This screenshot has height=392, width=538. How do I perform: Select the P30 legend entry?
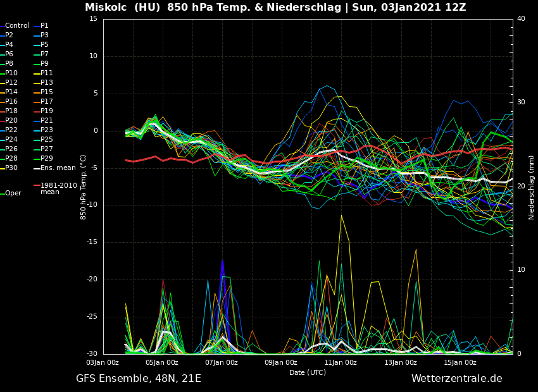coord(11,168)
